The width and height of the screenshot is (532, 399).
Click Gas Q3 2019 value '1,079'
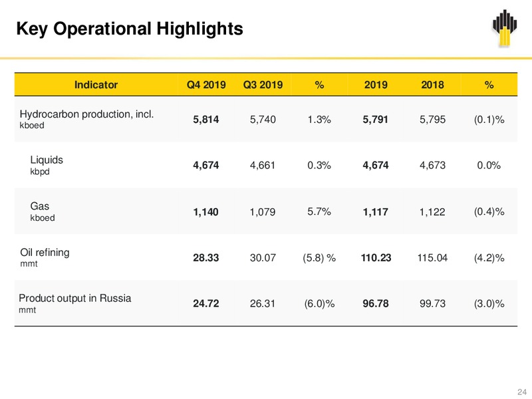(263, 212)
